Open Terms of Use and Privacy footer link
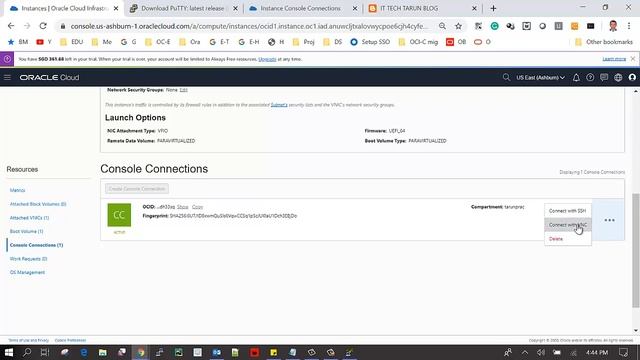The width and height of the screenshot is (640, 360). pos(29,340)
